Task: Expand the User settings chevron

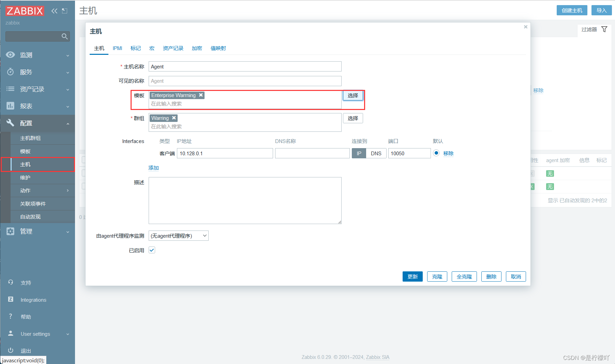Action: click(68, 334)
